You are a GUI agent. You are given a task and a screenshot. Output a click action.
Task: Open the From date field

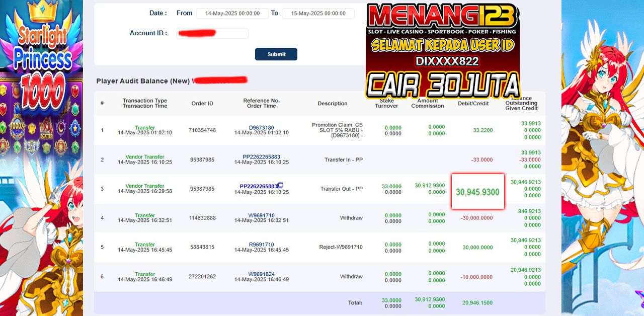point(232,14)
